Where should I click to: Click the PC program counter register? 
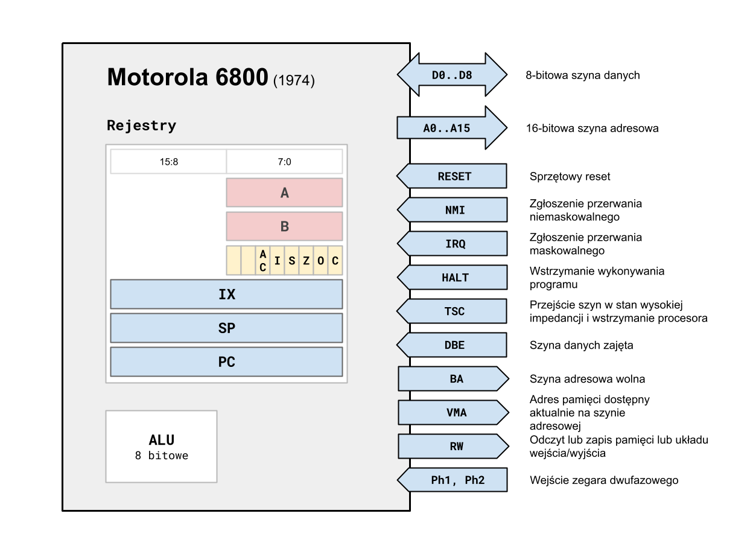coord(226,361)
